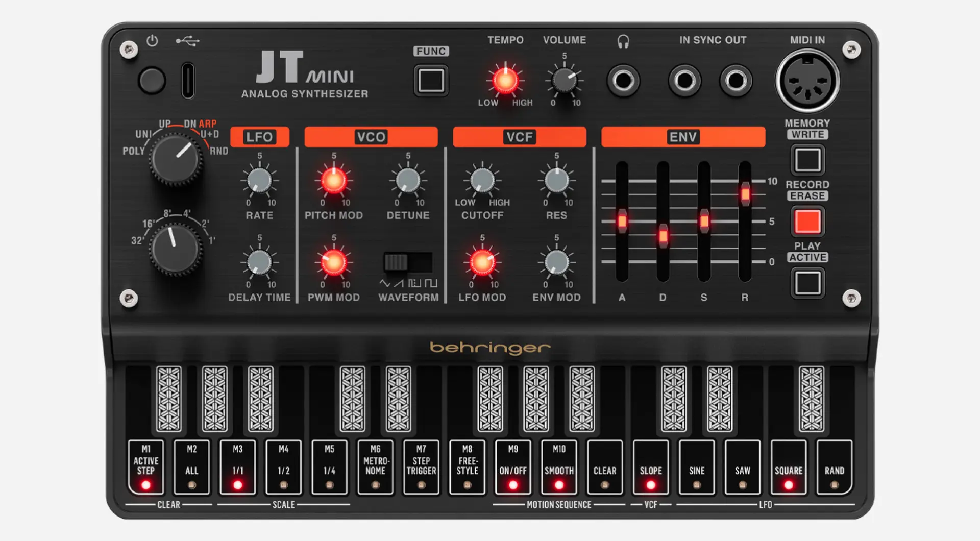980x541 pixels.
Task: Click the MIDI IN connector
Action: coord(807,81)
